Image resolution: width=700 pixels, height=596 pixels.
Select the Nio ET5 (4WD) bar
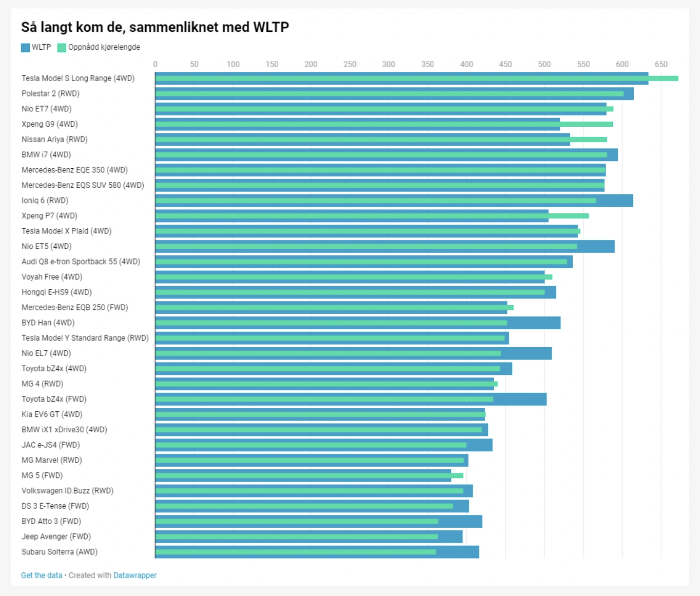(385, 246)
